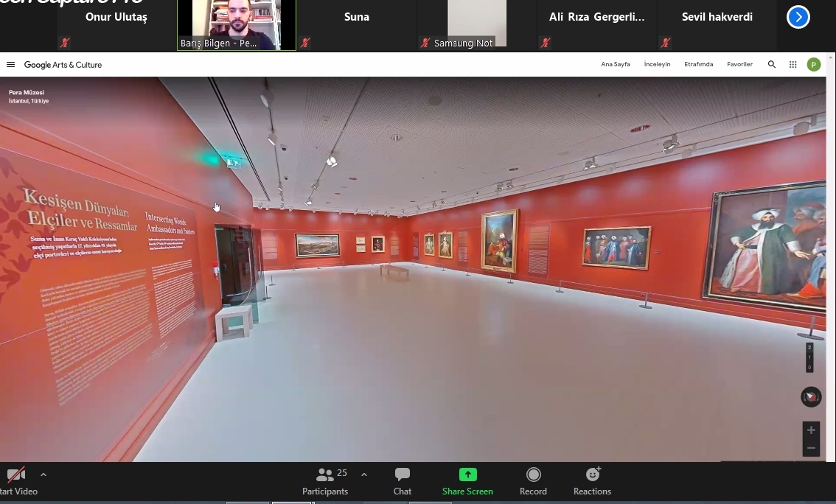
Task: Open the Google apps grid
Action: [x=793, y=64]
